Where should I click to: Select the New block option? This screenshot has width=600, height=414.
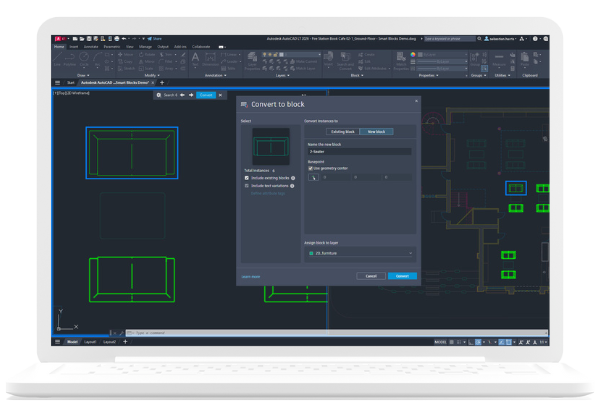click(x=376, y=132)
